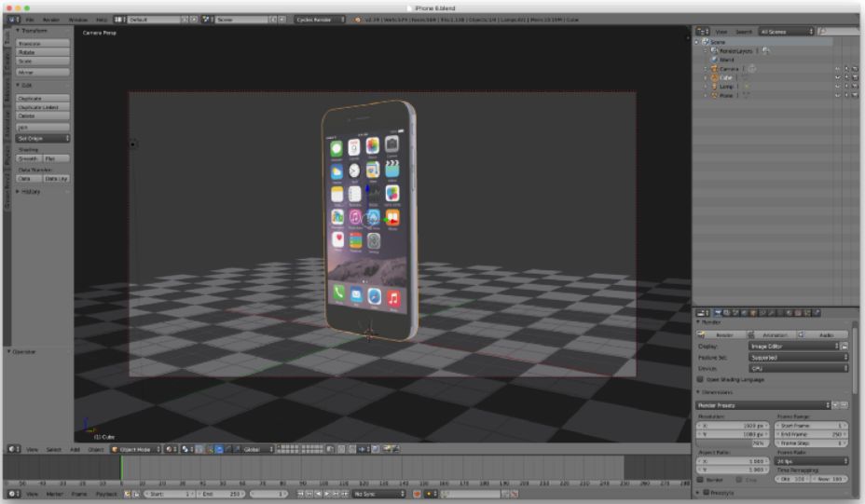
Task: Enable Open Shading Language checkbox
Action: click(x=700, y=379)
